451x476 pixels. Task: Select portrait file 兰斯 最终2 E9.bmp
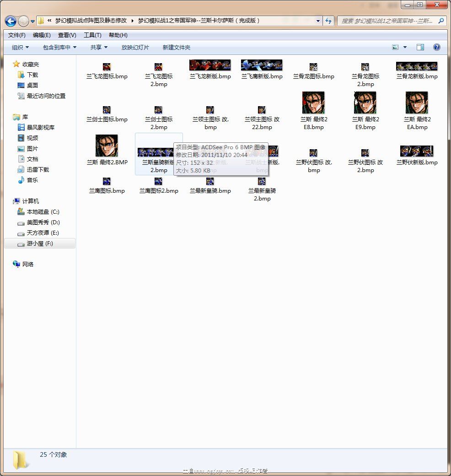pyautogui.click(x=365, y=111)
